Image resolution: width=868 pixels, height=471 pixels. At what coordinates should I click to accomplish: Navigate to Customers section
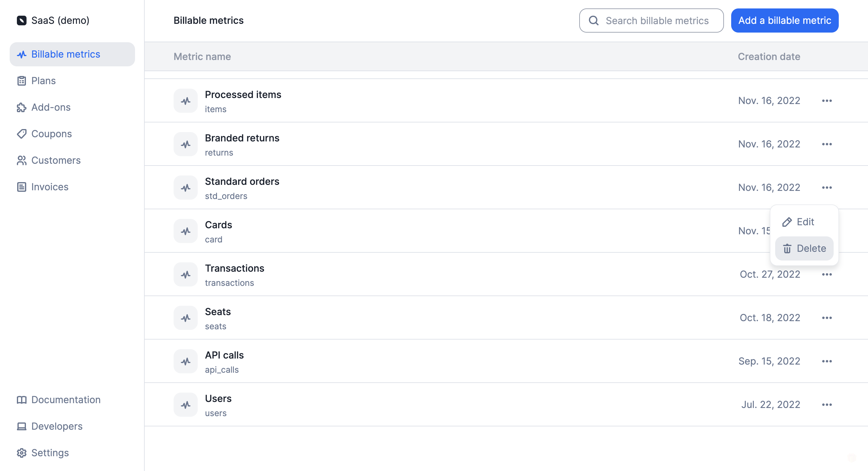click(x=55, y=160)
